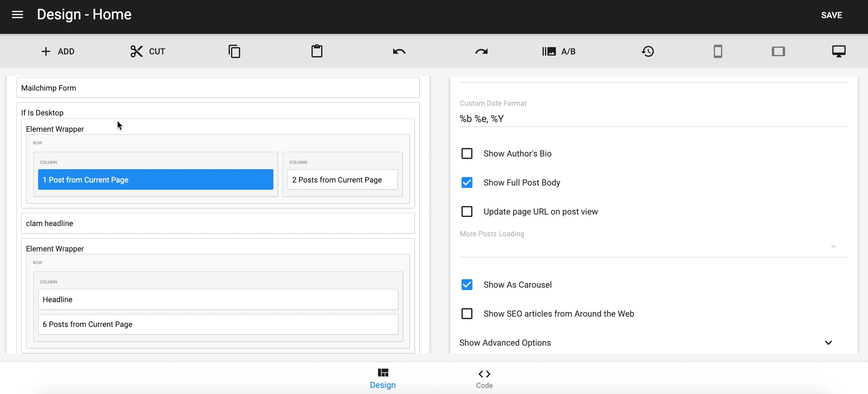Disable Show As Carousel option
This screenshot has height=394, width=868.
[x=467, y=285]
